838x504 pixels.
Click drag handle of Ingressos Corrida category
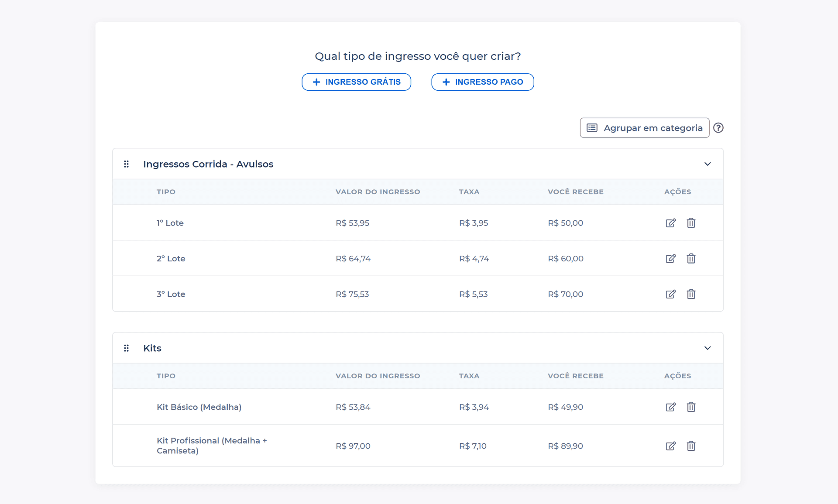[127, 164]
